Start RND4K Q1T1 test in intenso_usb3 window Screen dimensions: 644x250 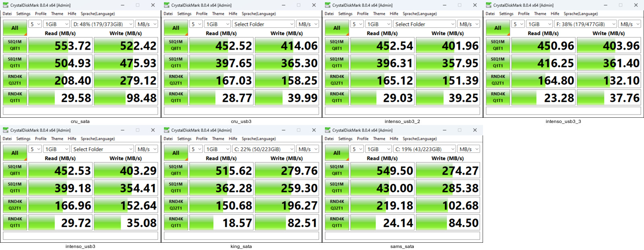tap(15, 222)
